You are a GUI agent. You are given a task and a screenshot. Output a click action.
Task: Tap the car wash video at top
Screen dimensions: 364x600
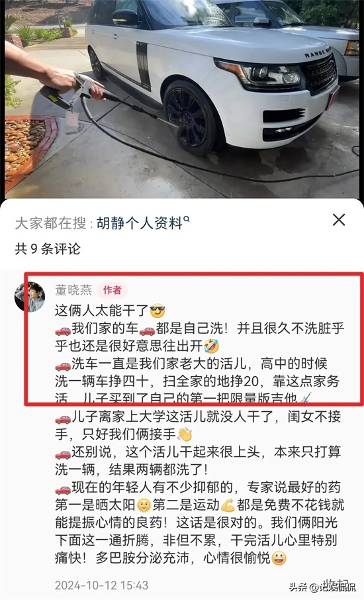182,99
